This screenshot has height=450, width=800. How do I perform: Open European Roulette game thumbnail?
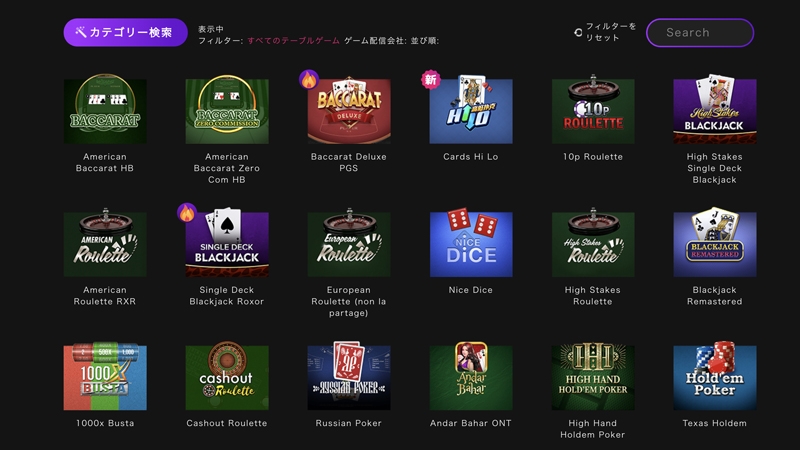[349, 243]
